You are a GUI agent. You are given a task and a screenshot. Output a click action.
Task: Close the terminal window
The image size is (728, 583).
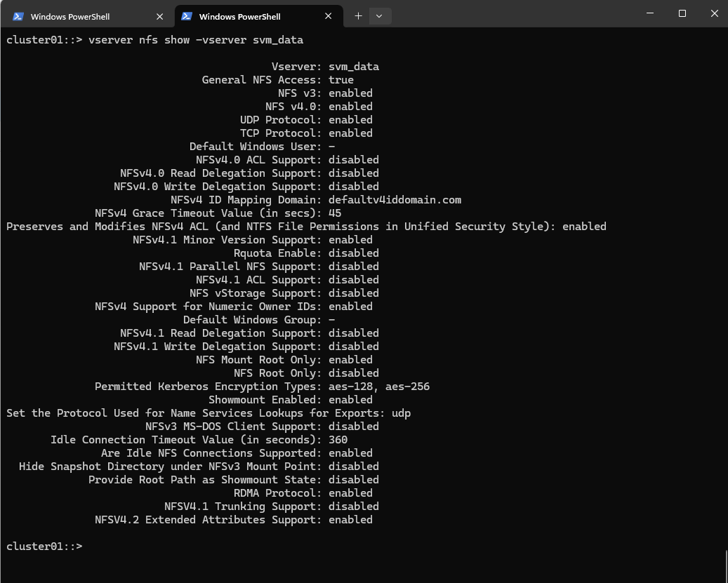coord(715,13)
